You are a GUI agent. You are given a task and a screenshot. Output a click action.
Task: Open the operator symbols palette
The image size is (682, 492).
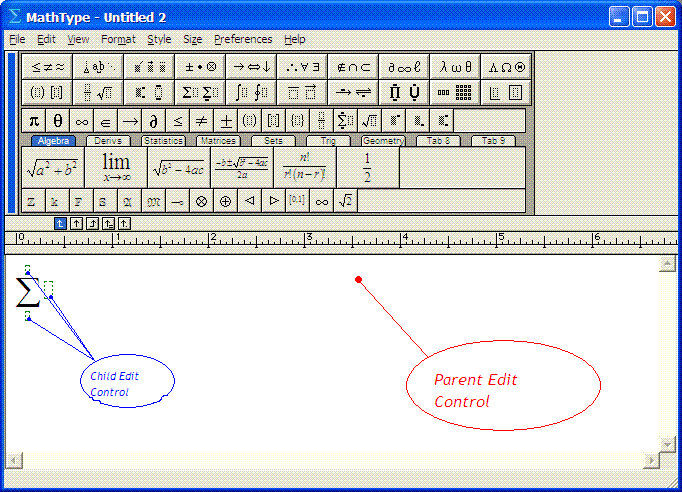click(x=200, y=67)
